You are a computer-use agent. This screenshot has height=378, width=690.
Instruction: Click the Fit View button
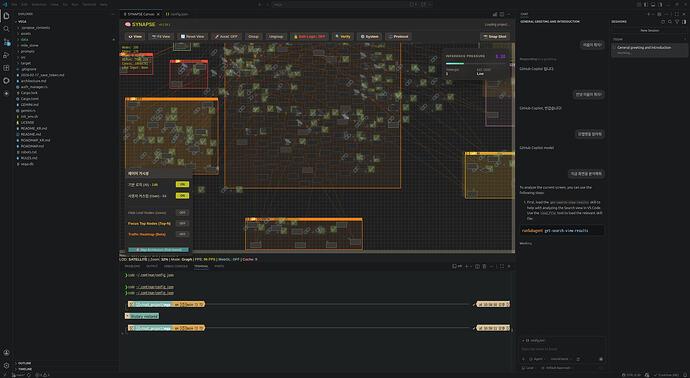(161, 37)
